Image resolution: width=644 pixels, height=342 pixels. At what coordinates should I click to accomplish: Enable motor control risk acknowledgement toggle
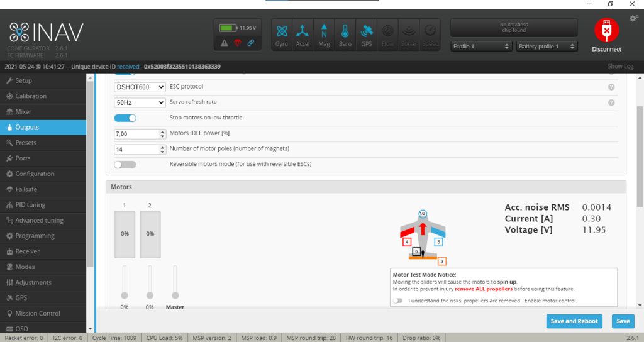coord(397,301)
